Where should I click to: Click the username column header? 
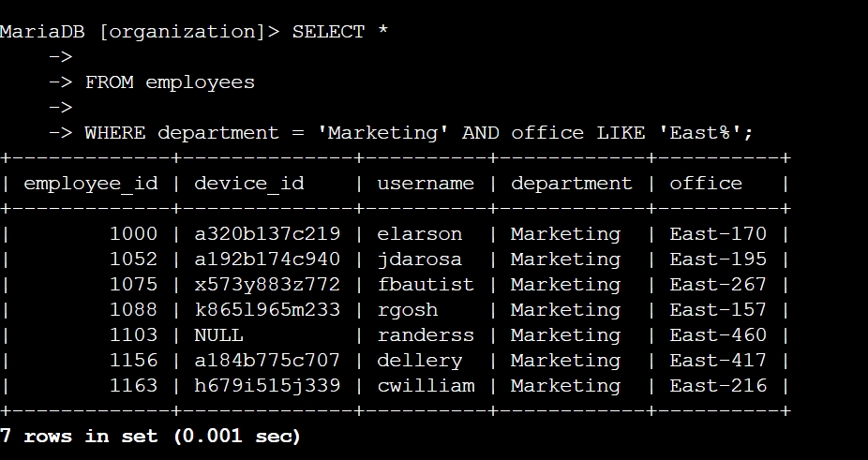coord(426,184)
